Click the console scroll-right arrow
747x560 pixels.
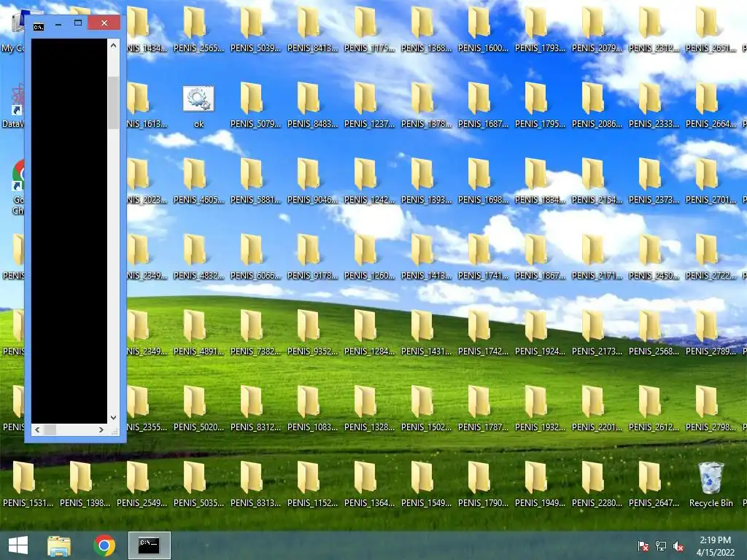(101, 429)
